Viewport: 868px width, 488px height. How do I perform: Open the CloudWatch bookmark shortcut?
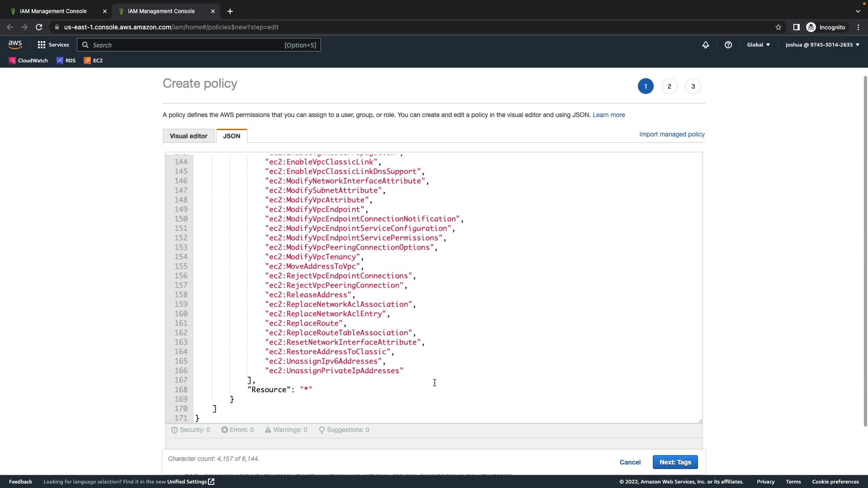[28, 61]
